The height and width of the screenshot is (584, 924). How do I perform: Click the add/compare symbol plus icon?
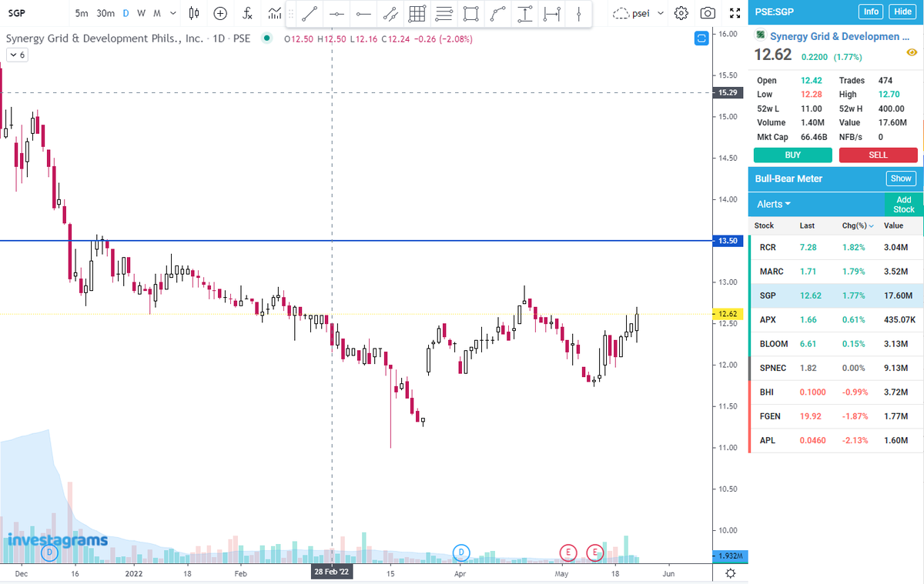[x=220, y=13]
